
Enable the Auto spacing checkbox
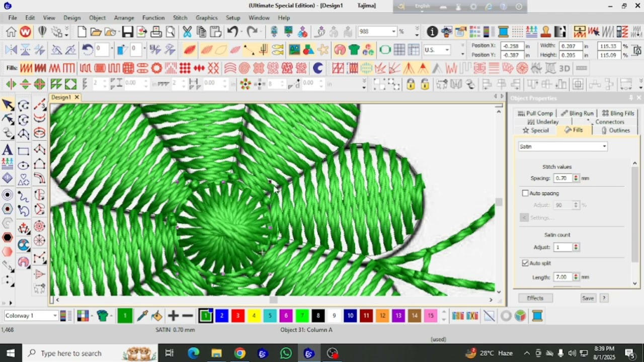(525, 193)
